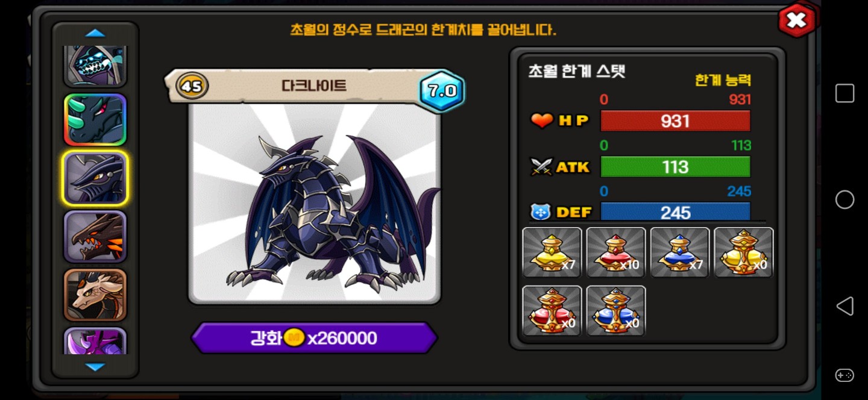Tap the Android back triangle button
The width and height of the screenshot is (868, 400).
844,306
